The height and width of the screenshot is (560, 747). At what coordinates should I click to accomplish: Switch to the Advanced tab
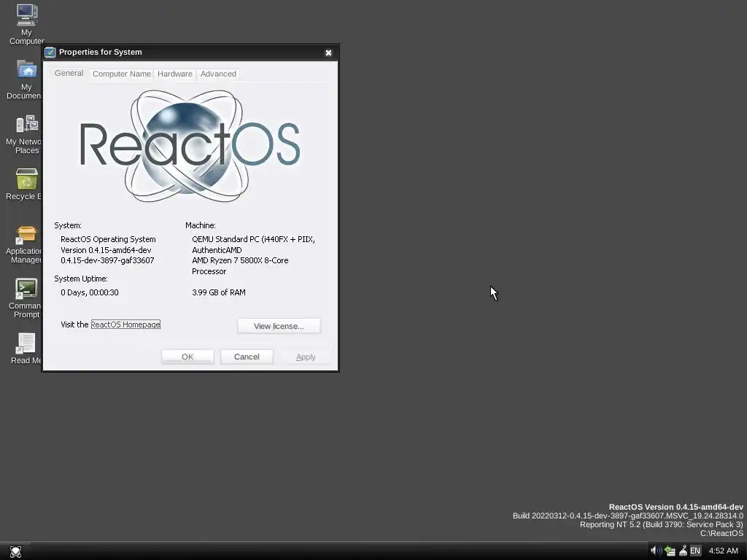(218, 74)
